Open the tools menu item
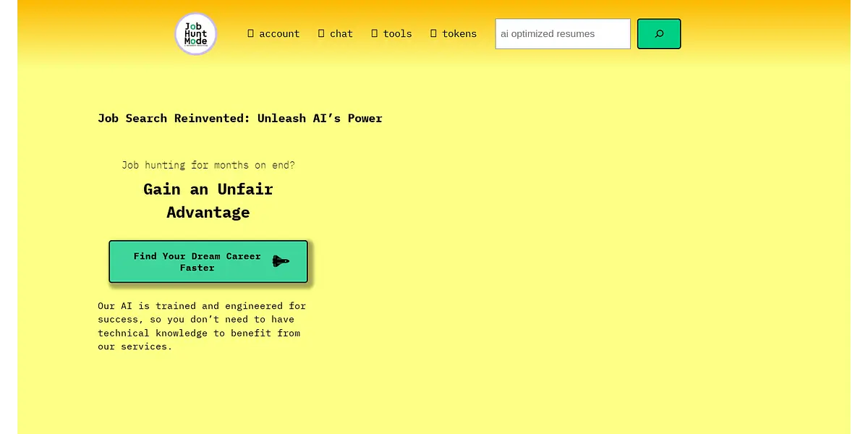Screen dimensions: 868x434 tap(397, 34)
